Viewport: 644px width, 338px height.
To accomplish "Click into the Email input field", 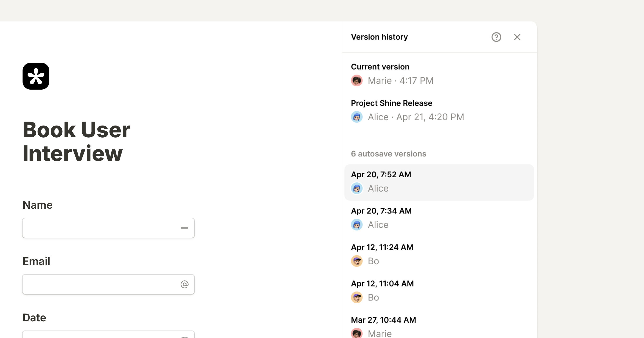I will [x=108, y=284].
